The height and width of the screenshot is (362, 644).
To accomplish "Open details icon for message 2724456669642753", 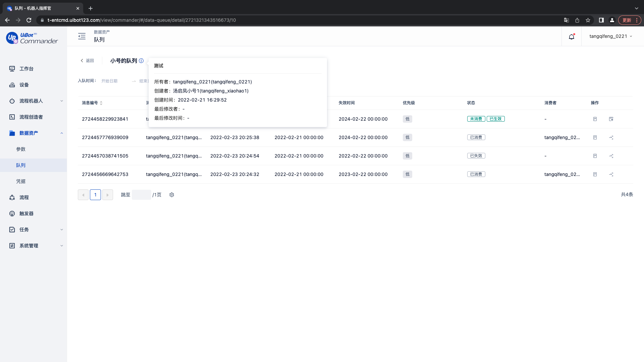I will coord(595,174).
